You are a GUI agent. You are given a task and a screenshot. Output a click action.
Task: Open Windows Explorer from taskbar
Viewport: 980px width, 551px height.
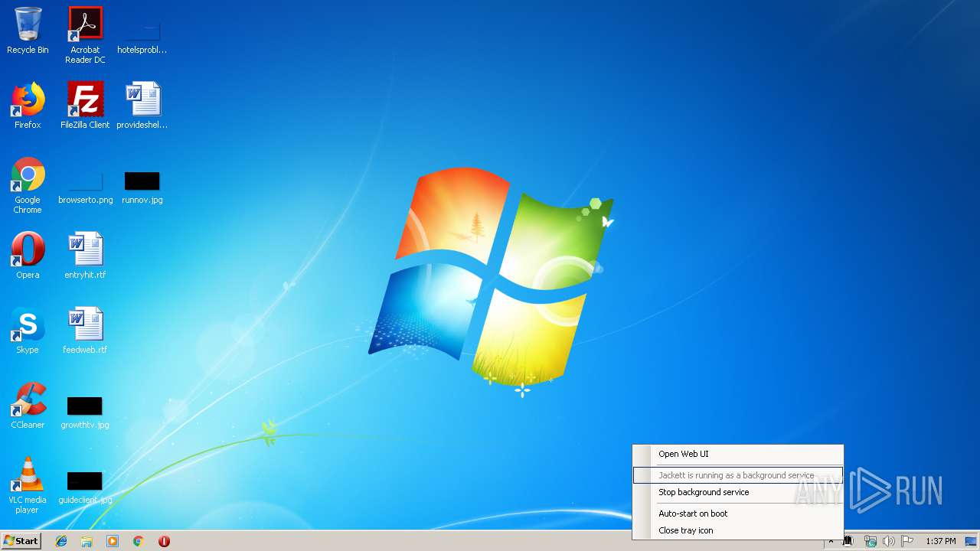click(x=87, y=541)
